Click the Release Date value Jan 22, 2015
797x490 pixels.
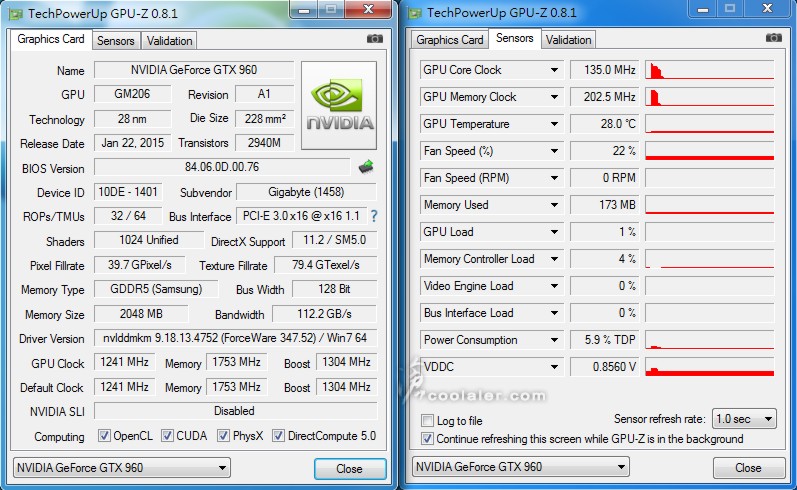[133, 143]
